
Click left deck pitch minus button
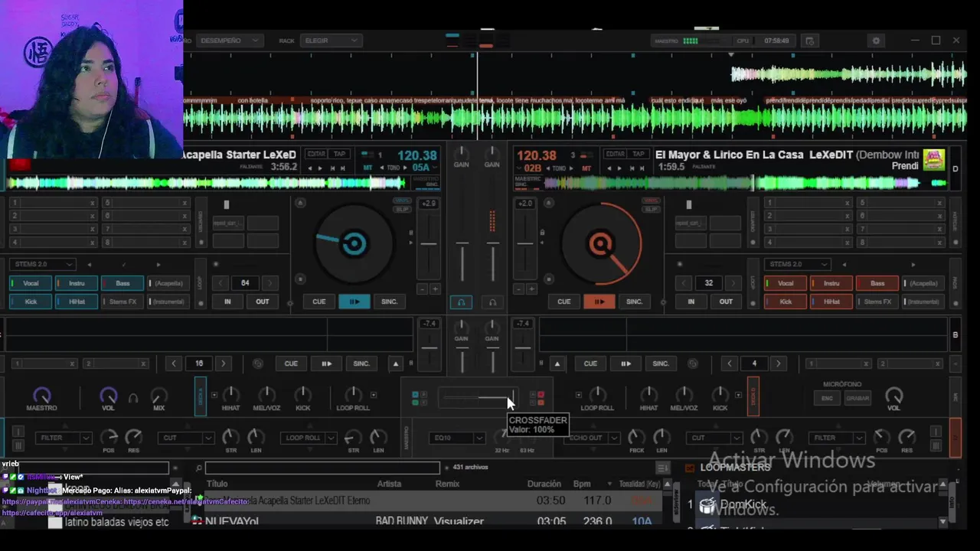tap(422, 289)
